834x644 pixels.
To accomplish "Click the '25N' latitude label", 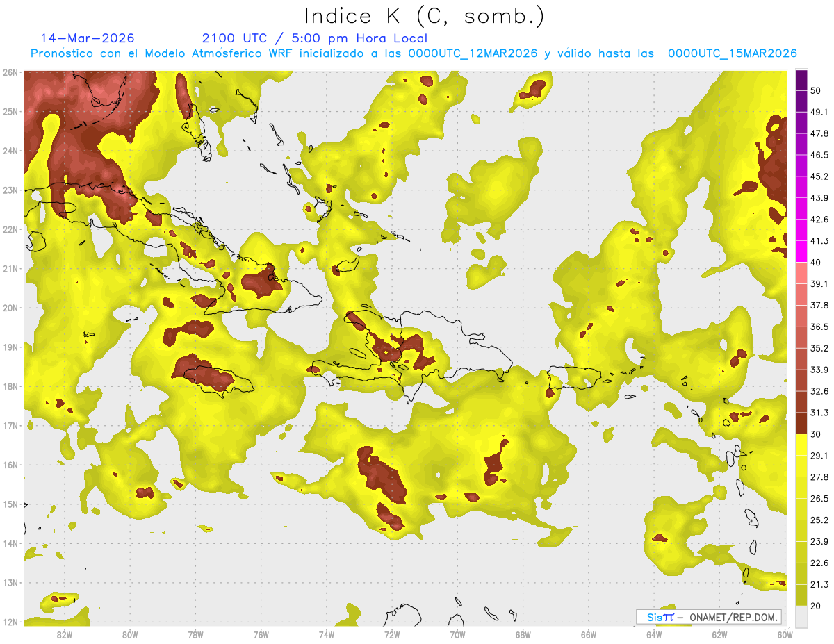I will [x=10, y=112].
